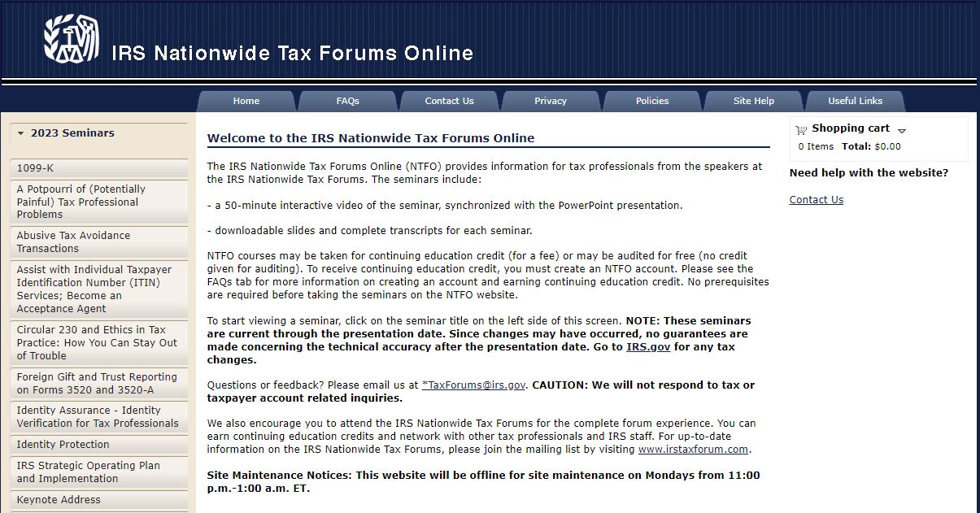
Task: Open Circular 230 and Ethics seminar
Action: pyautogui.click(x=98, y=343)
